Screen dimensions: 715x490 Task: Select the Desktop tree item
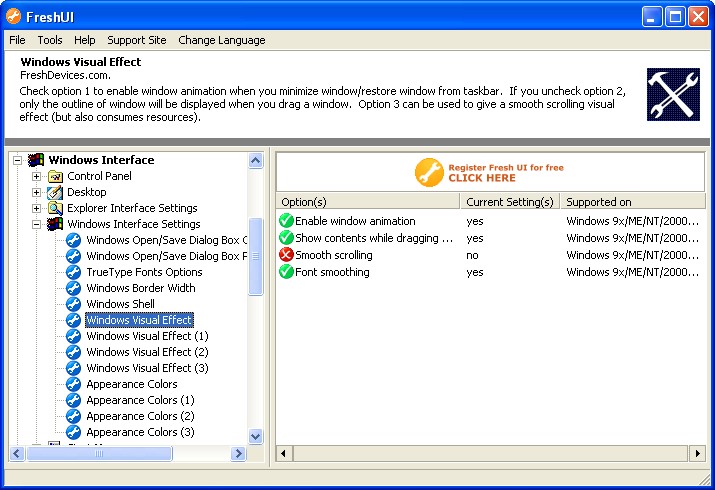87,192
